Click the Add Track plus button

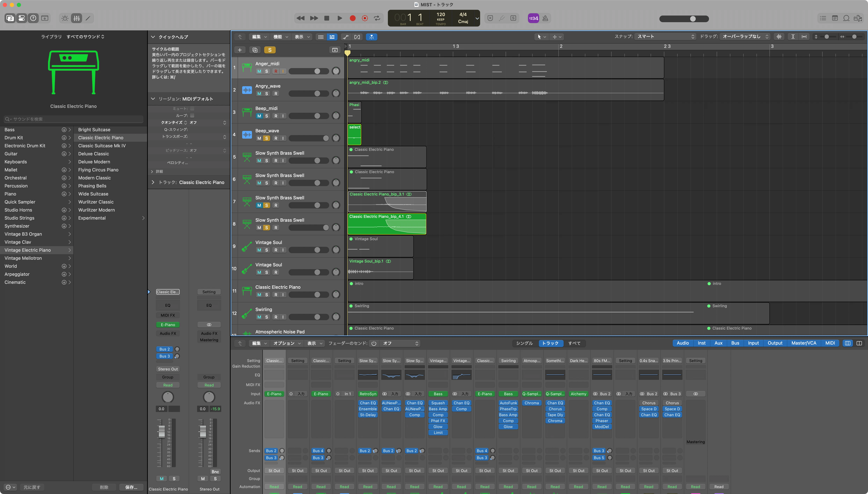click(240, 50)
